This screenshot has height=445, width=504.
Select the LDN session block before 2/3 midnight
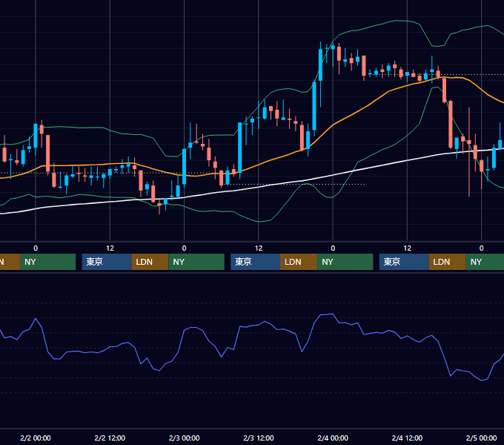150,262
